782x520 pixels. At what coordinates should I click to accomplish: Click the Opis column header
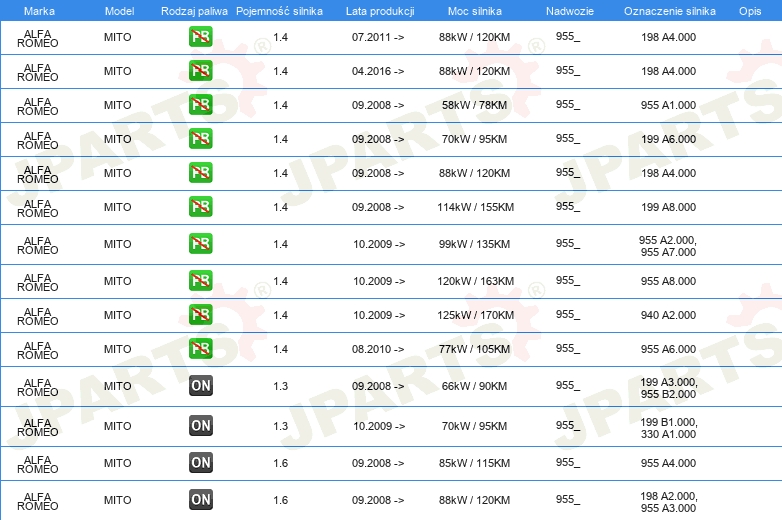tap(750, 11)
